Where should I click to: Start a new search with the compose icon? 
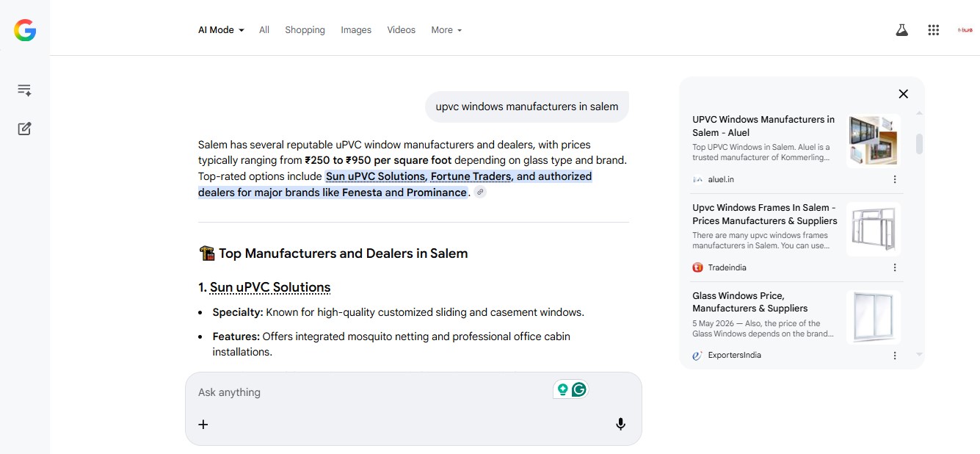pyautogui.click(x=24, y=129)
